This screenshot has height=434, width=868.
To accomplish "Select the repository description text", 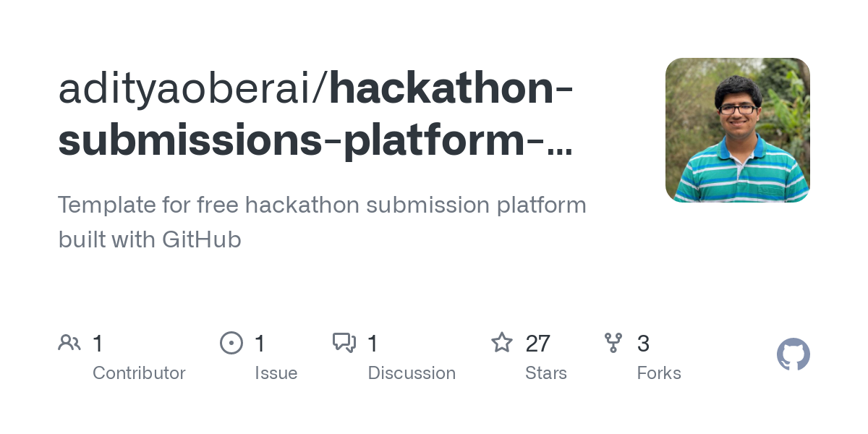I will (322, 222).
